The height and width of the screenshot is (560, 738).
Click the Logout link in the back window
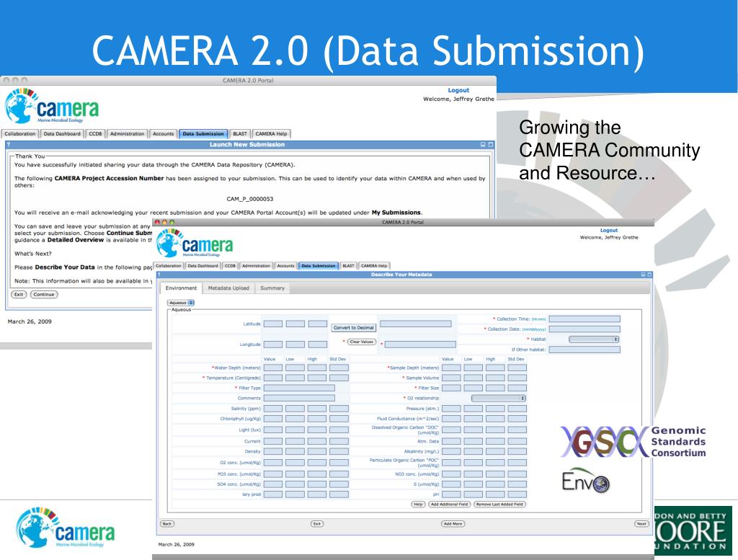coord(458,90)
